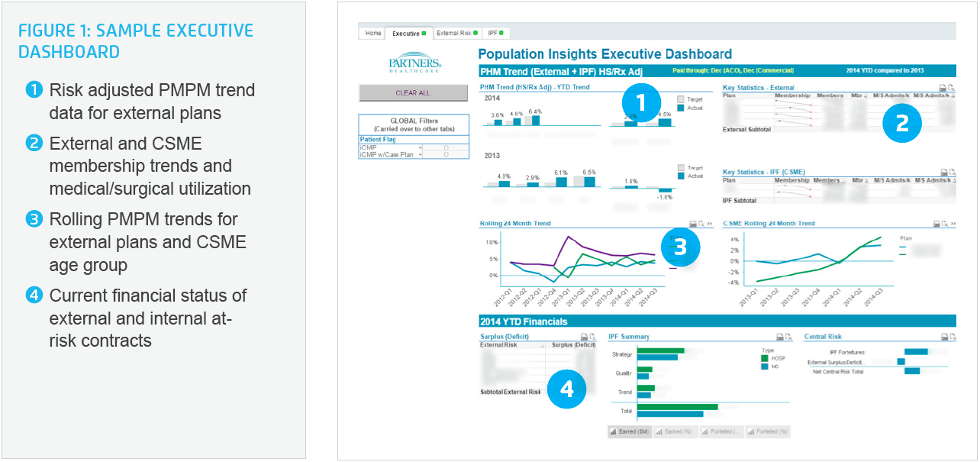This screenshot has width=980, height=462.
Task: Enable the iCMP w/Care Plan checkbox
Action: (x=446, y=155)
